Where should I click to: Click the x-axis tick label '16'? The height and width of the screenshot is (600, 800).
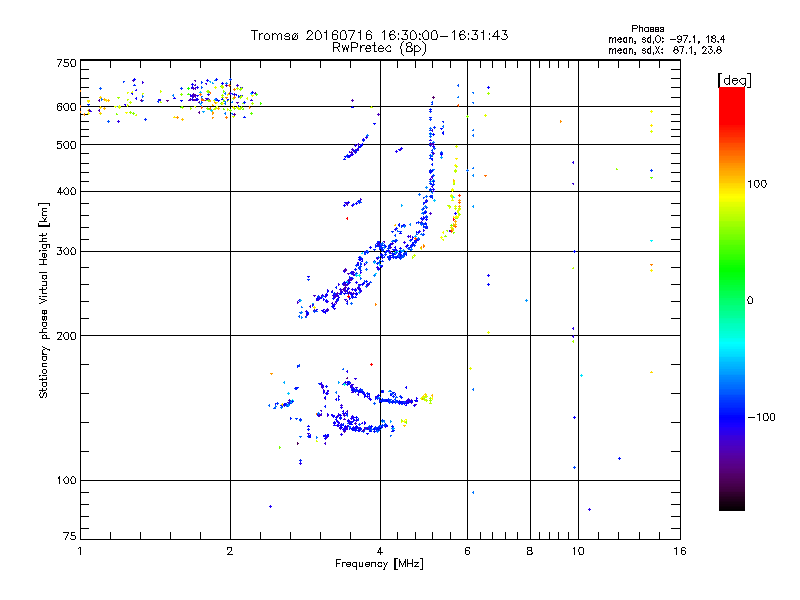point(680,551)
